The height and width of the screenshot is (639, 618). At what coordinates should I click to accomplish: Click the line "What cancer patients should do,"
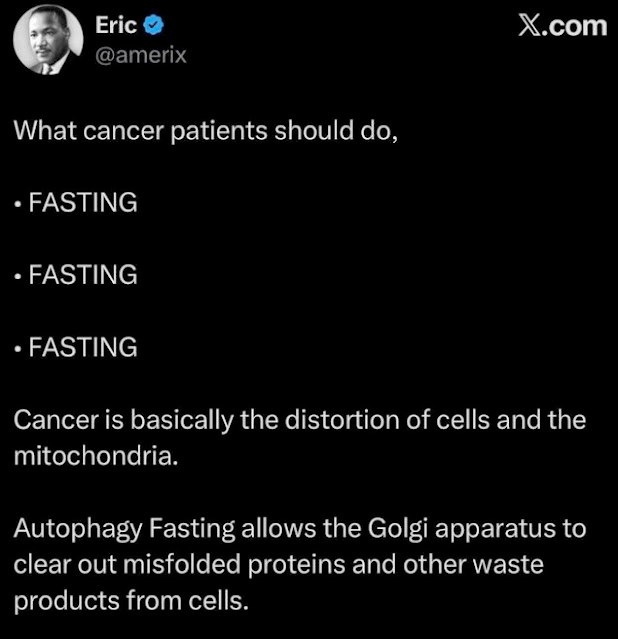tap(206, 131)
